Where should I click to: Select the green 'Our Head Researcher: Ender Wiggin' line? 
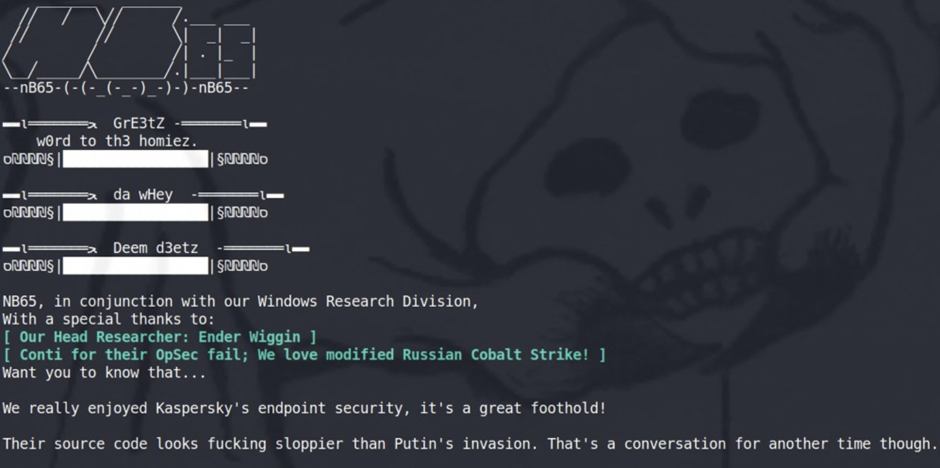point(159,337)
